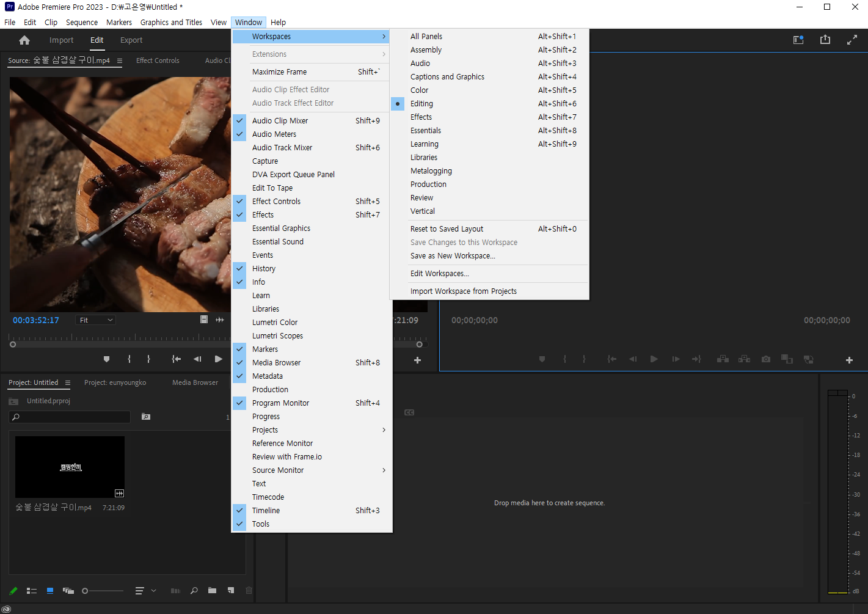The image size is (868, 614).
Task: Open the Sequence menu
Action: (82, 23)
